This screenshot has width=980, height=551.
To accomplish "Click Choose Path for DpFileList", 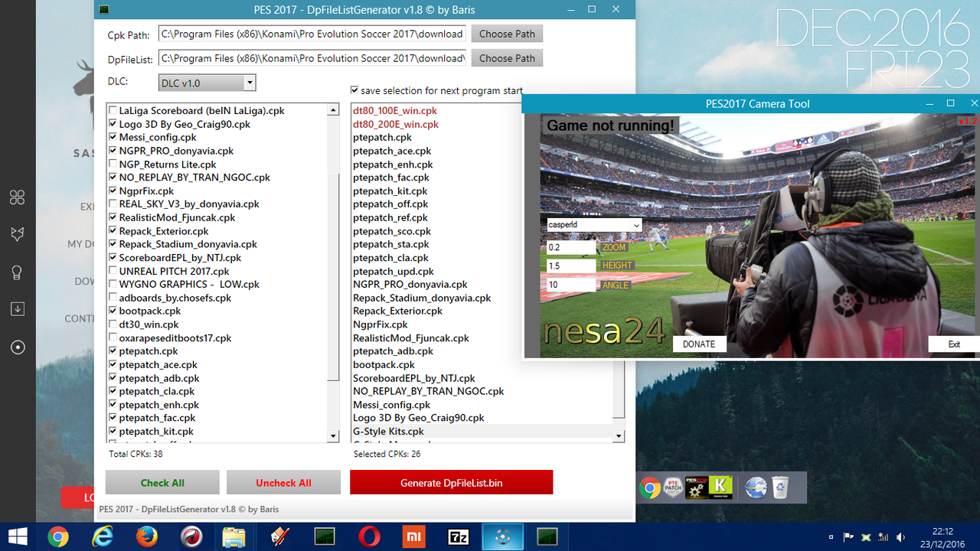I will point(507,58).
